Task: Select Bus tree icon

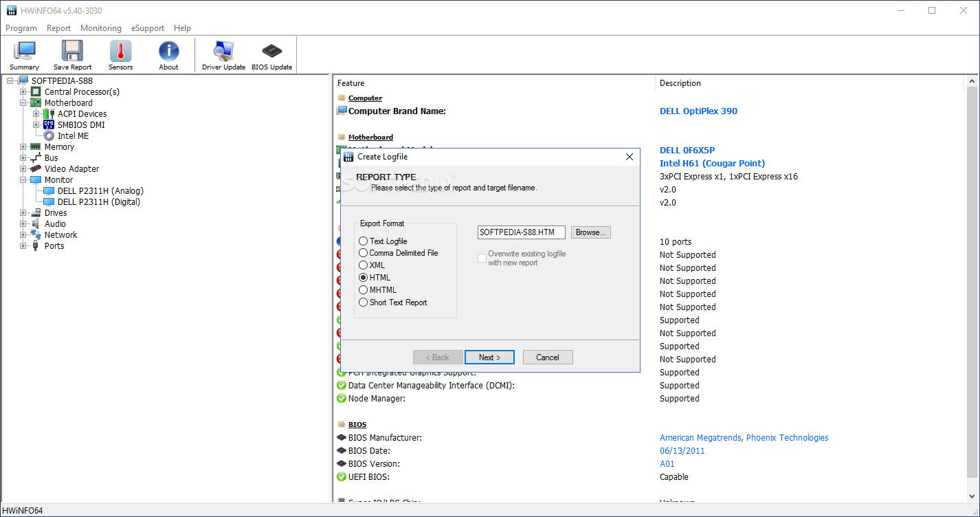Action: tap(36, 157)
